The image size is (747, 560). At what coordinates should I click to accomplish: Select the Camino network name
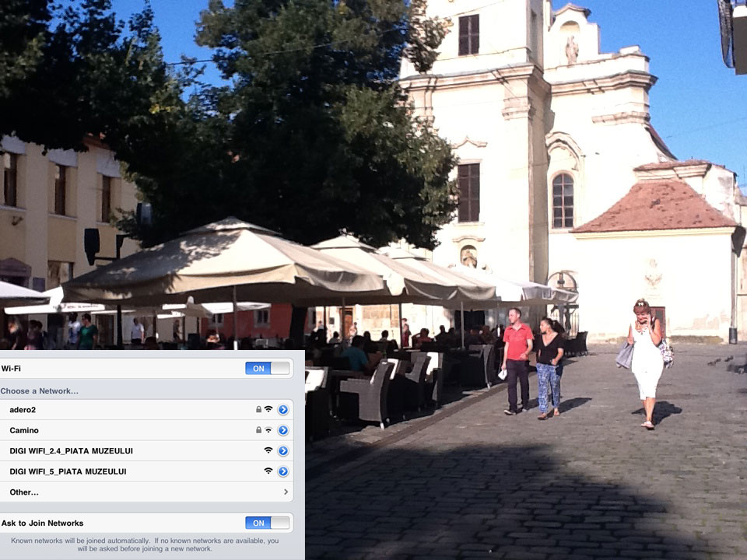tap(24, 430)
